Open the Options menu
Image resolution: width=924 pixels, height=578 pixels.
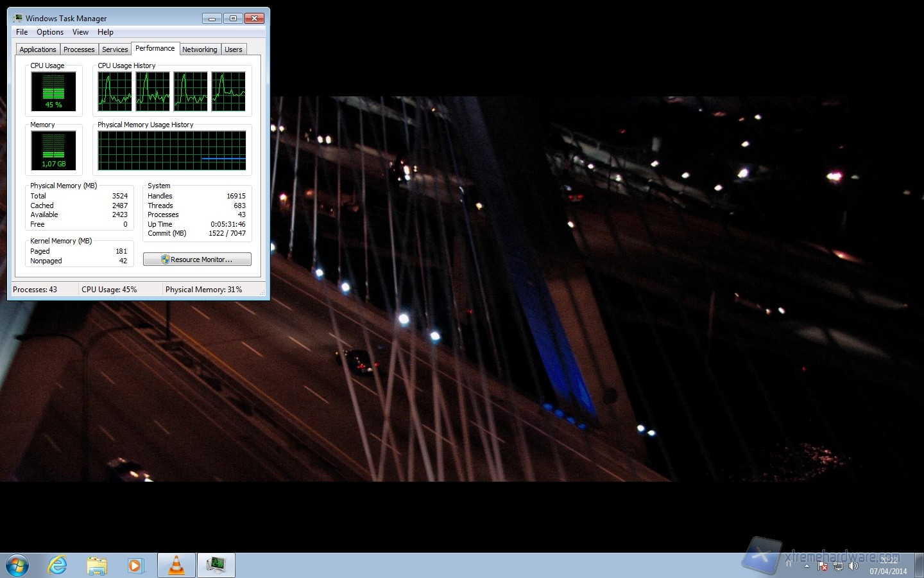coord(49,32)
